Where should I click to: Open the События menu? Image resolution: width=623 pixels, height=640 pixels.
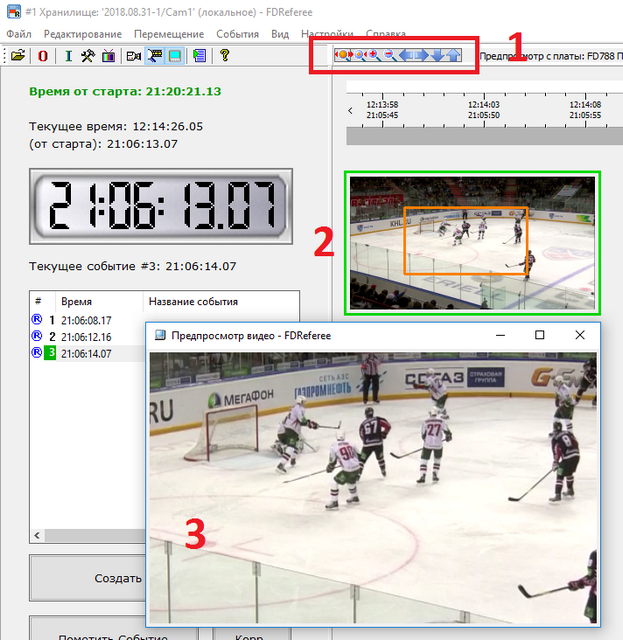pos(237,34)
